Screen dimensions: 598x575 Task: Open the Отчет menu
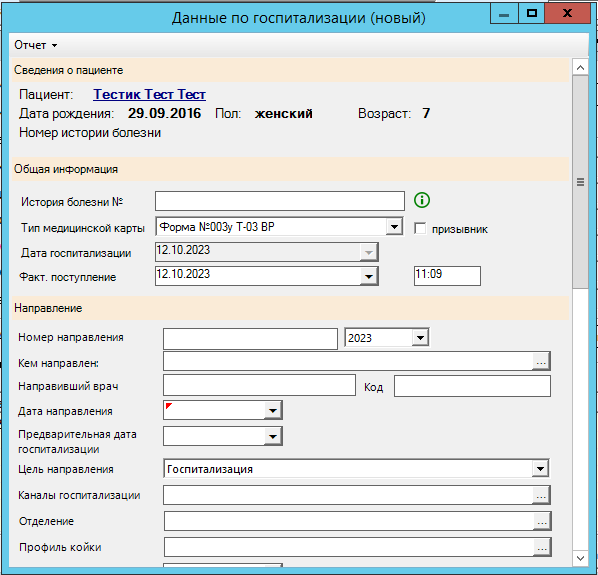(35, 45)
